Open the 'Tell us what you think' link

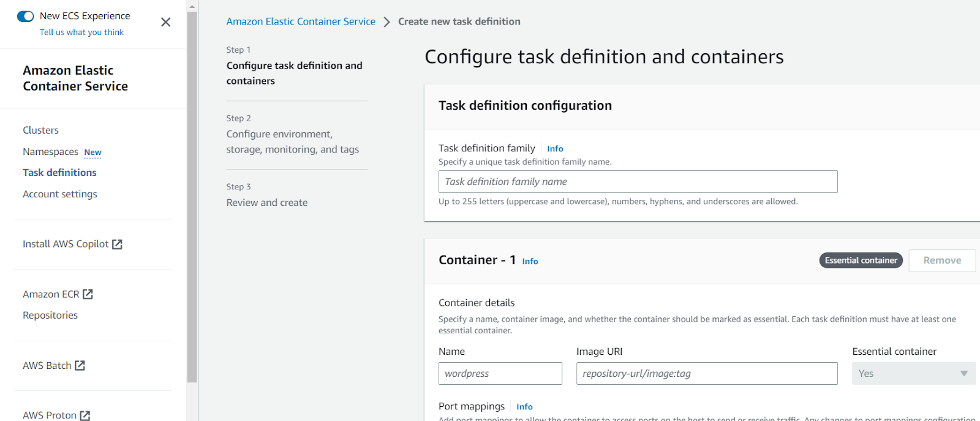81,32
